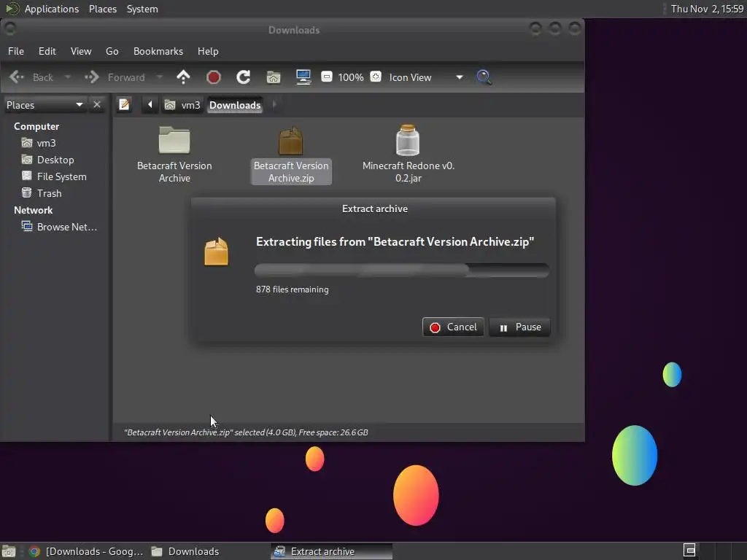Switch to Extract archive taskbar entry
The width and height of the screenshot is (747, 560).
[332, 551]
